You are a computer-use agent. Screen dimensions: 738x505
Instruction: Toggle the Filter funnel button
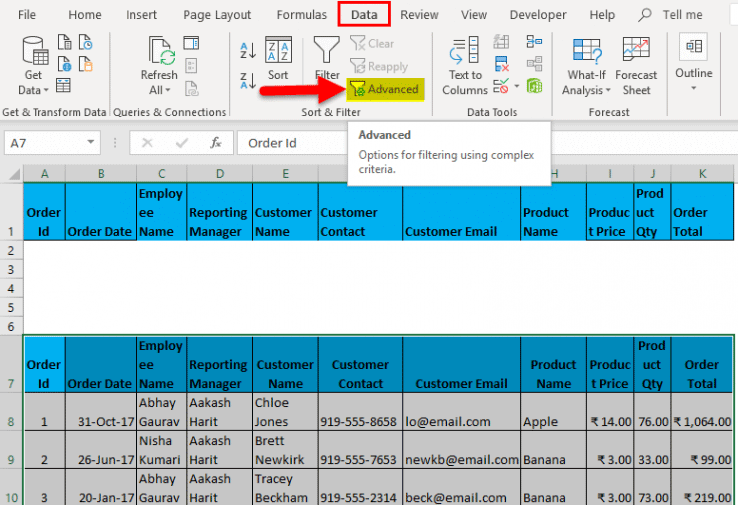pyautogui.click(x=326, y=58)
